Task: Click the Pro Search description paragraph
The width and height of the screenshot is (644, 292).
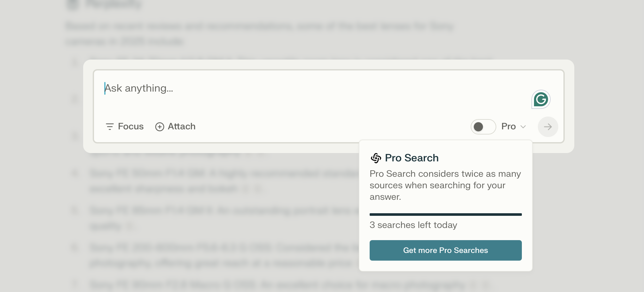Action: (445, 185)
